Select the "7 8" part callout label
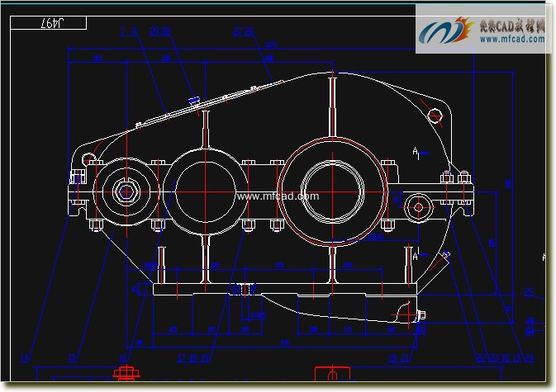556x392 pixels. 128,31
